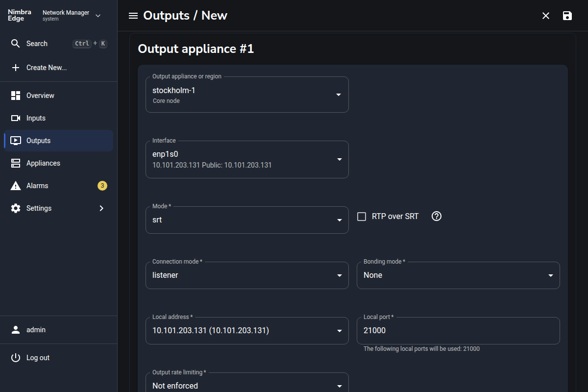Viewport: 588px width, 392px height.
Task: Select the Search label in the sidebar
Action: click(37, 44)
